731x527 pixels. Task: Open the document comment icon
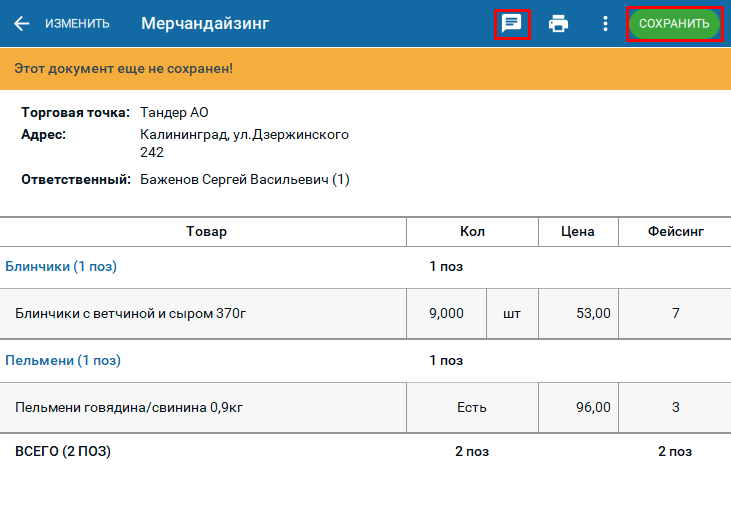point(511,23)
